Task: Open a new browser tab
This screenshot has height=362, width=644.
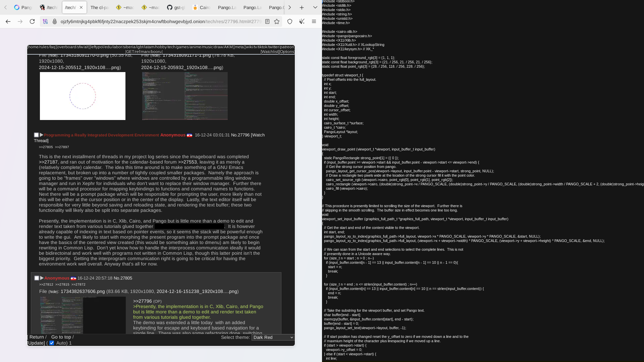Action: [302, 7]
